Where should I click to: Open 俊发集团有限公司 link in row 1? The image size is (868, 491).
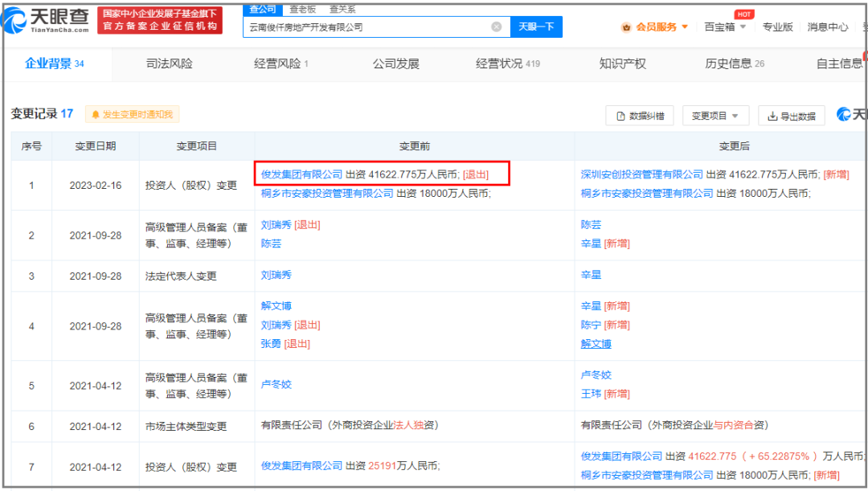coord(301,174)
